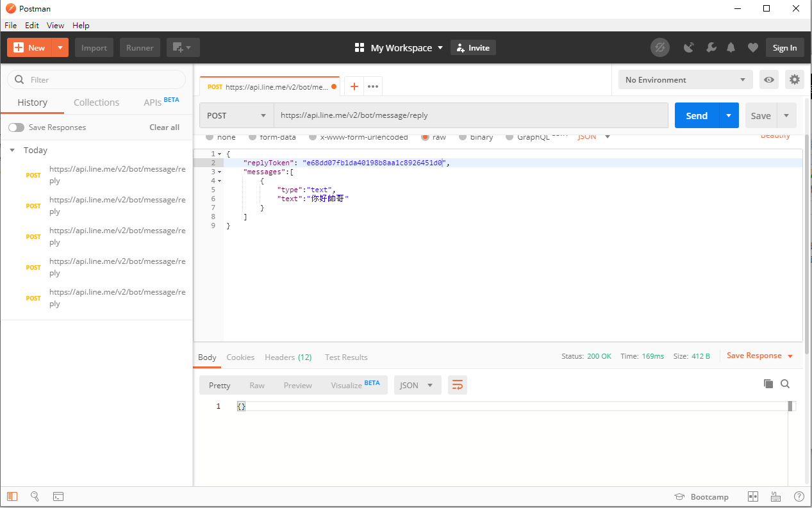The width and height of the screenshot is (812, 508).
Task: Switch to the Collections tab
Action: tap(96, 102)
